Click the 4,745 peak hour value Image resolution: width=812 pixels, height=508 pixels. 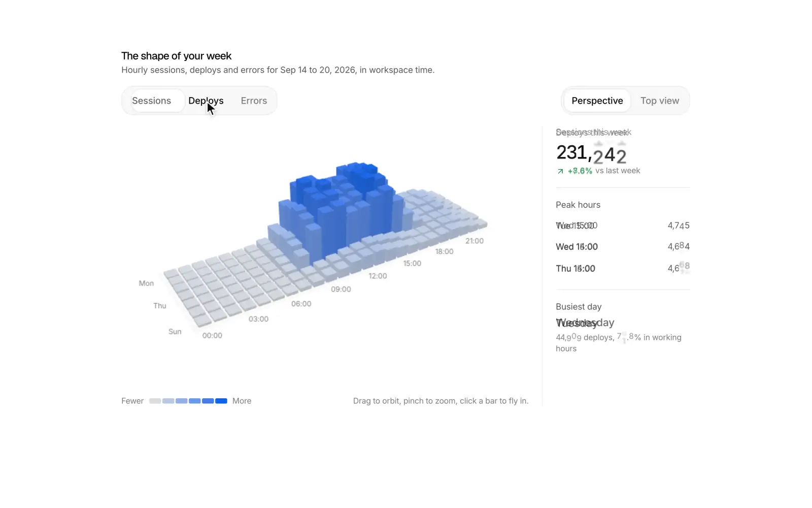(x=679, y=226)
